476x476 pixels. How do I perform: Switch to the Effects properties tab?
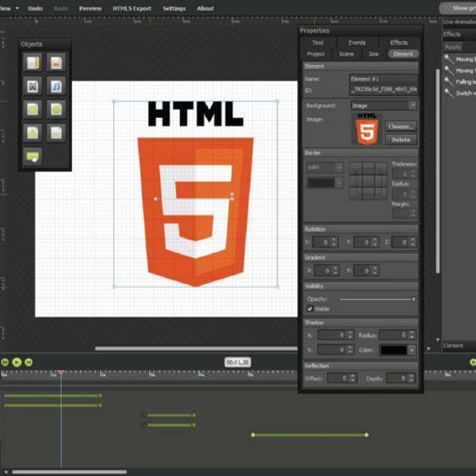[x=399, y=43]
